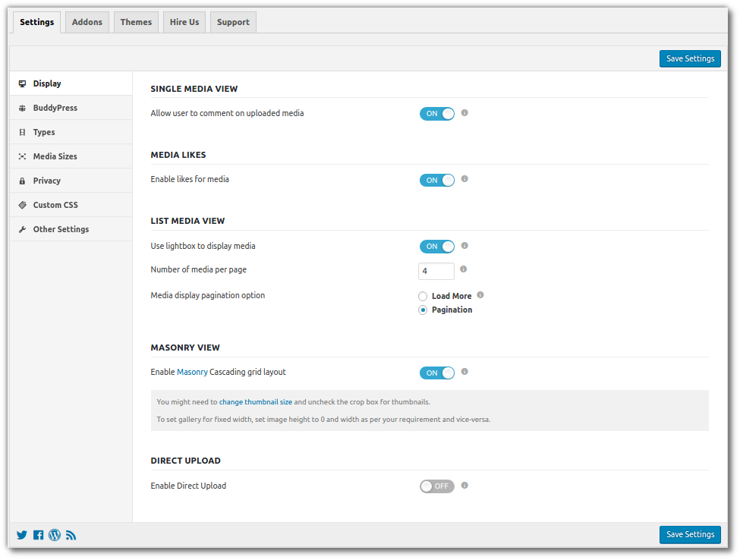Disable comments on uploaded media toggle
740x560 pixels.
[437, 114]
